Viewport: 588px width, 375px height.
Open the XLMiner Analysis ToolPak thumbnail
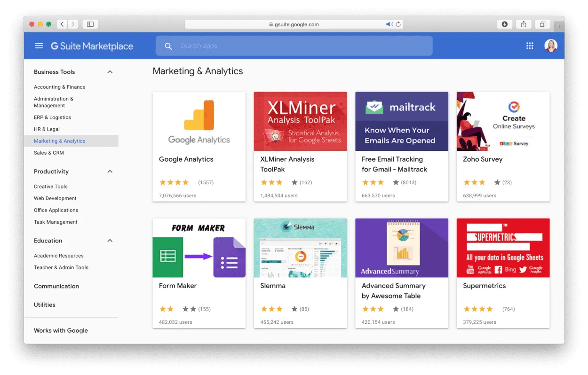coord(301,121)
